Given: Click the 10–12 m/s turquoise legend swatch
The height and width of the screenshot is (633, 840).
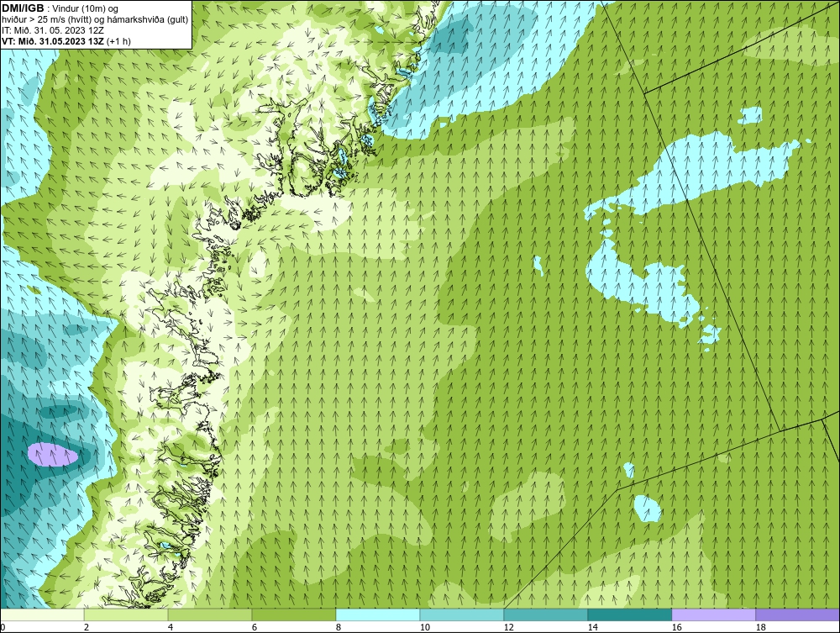Looking at the screenshot, I should tap(462, 615).
